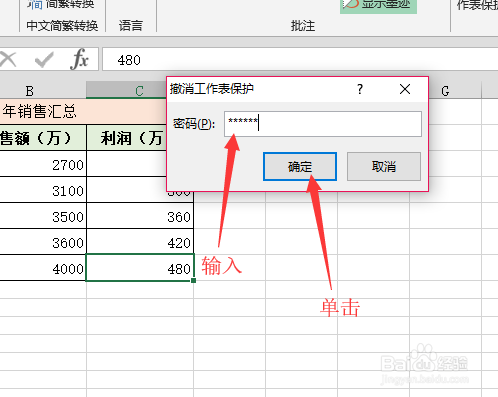Close the 撤消工作表保护 dialog
Image resolution: width=498 pixels, height=397 pixels.
coord(405,89)
